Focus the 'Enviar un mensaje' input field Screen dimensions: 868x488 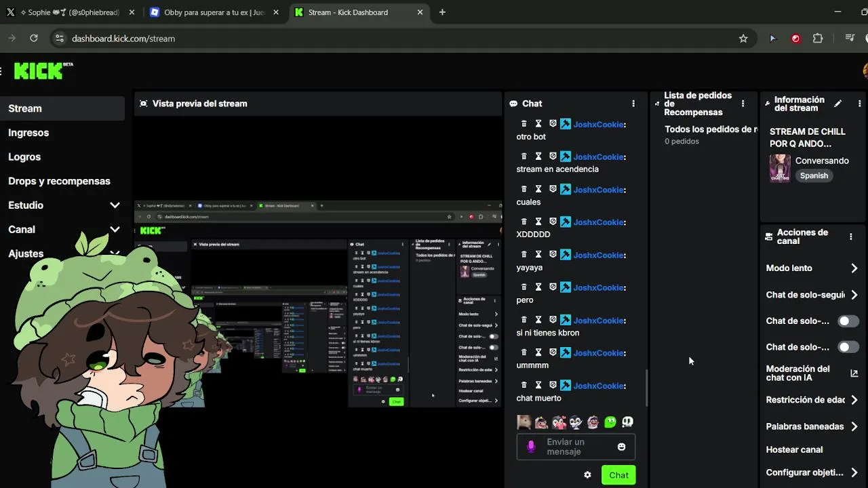point(576,447)
